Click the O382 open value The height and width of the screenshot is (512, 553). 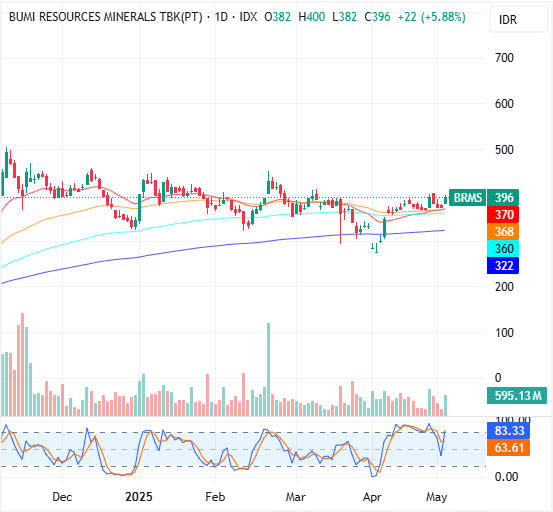[x=278, y=17]
